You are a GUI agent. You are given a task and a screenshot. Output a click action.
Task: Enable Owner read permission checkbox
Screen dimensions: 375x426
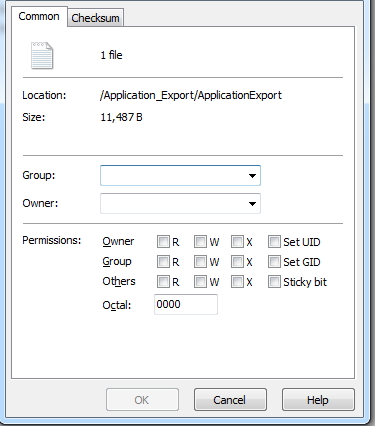[163, 241]
